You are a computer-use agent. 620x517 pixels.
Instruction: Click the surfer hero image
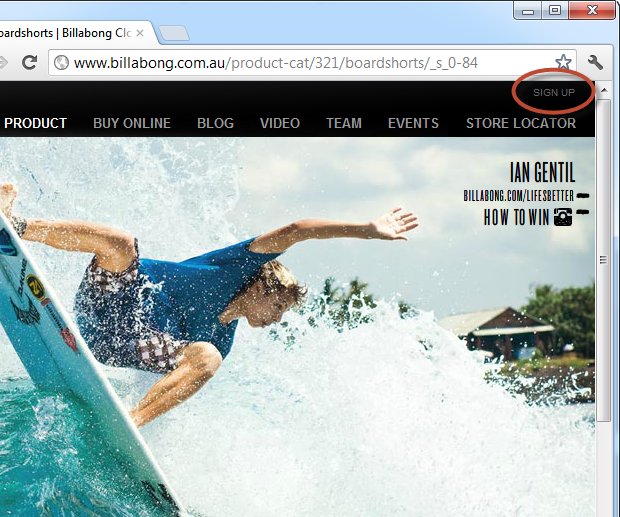[x=297, y=327]
